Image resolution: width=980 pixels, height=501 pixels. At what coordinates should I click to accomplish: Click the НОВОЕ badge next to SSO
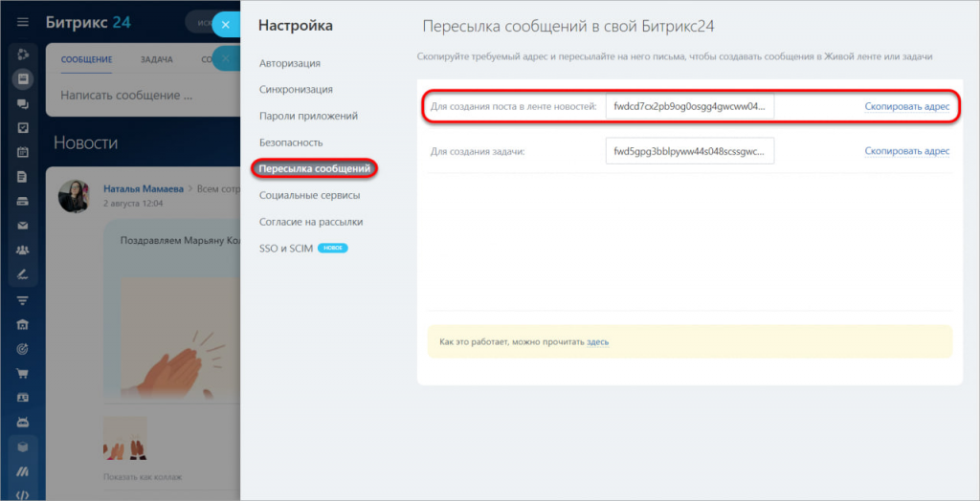332,248
